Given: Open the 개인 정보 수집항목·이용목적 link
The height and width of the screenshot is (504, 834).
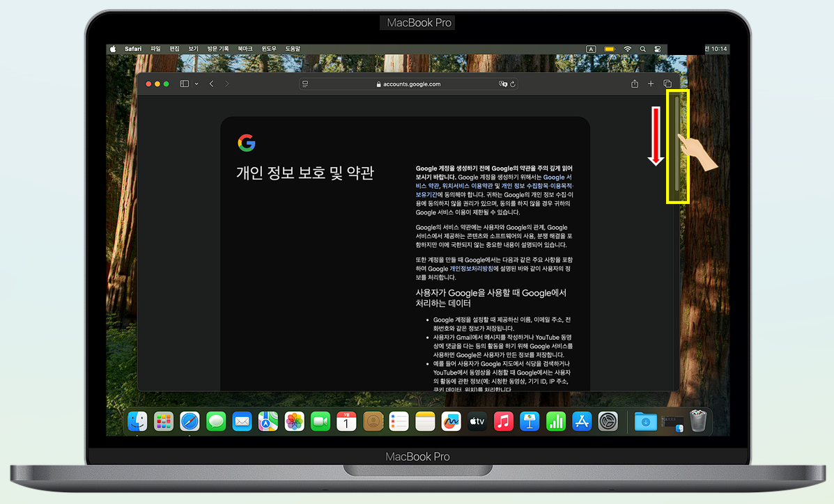Looking at the screenshot, I should [x=537, y=186].
